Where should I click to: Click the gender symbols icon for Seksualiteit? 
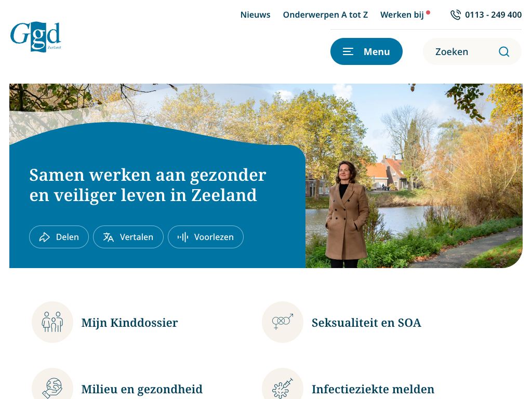(282, 322)
